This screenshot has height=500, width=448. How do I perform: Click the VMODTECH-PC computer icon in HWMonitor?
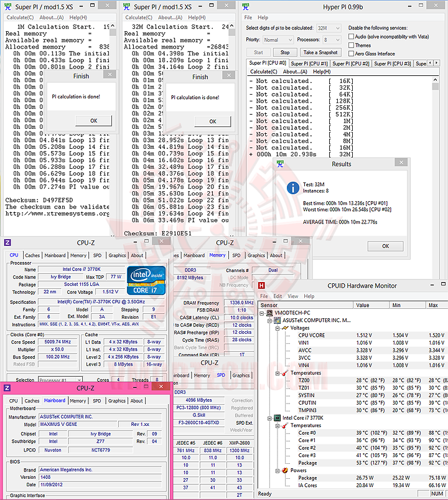pyautogui.click(x=269, y=313)
